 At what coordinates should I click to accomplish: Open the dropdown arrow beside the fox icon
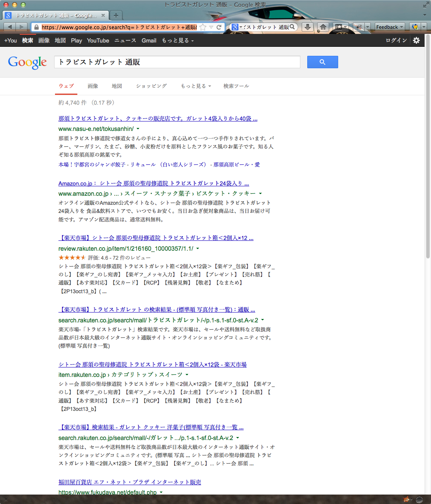411,500
